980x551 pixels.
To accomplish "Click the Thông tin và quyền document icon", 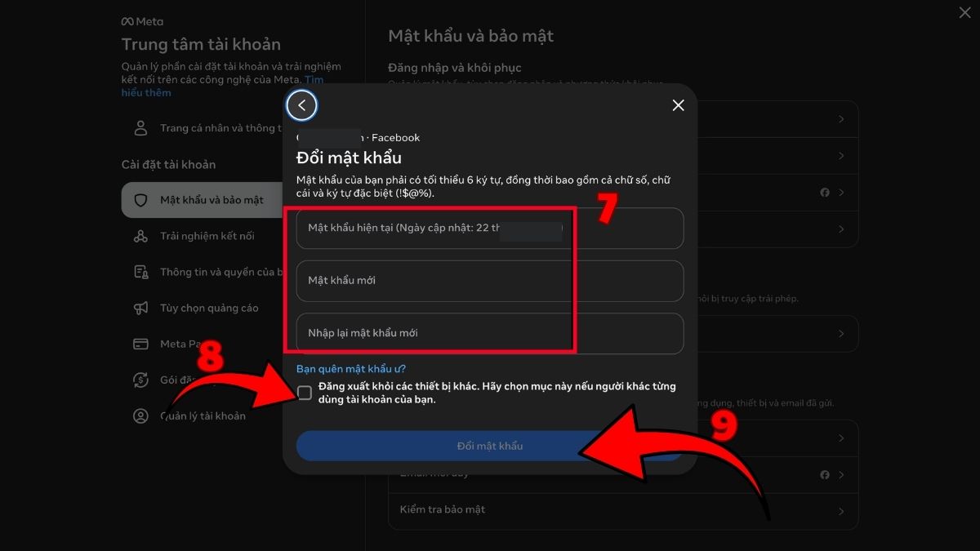I will click(x=141, y=272).
